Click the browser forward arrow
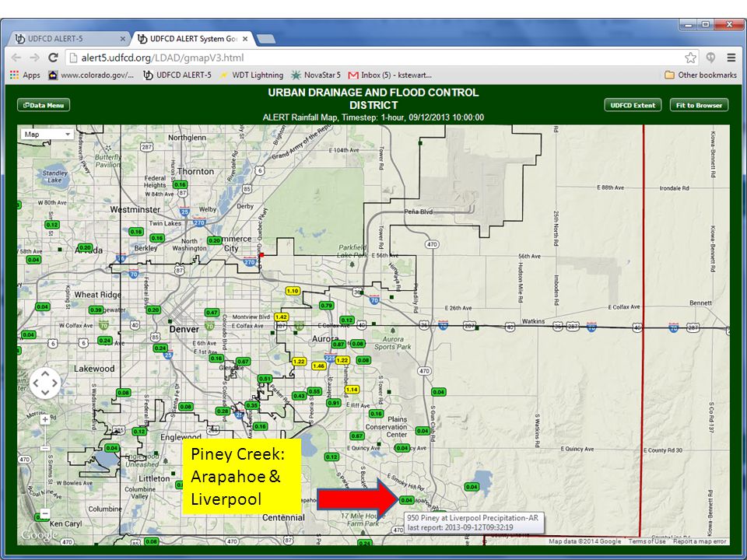This screenshot has height=560, width=747. click(x=35, y=58)
